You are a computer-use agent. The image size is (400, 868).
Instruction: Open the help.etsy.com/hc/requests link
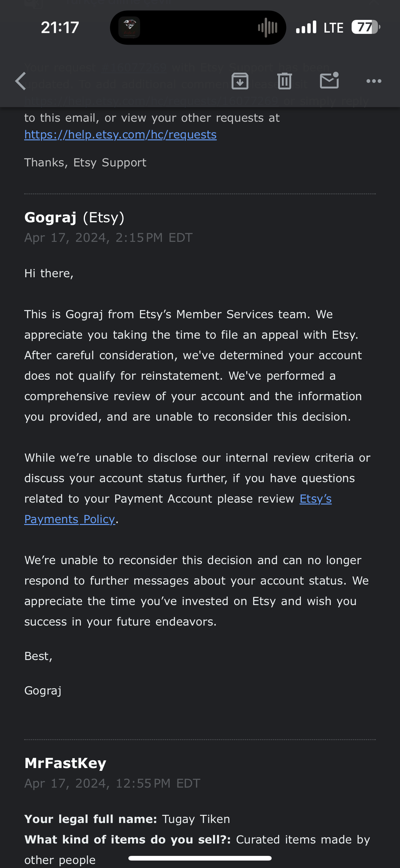pos(121,135)
